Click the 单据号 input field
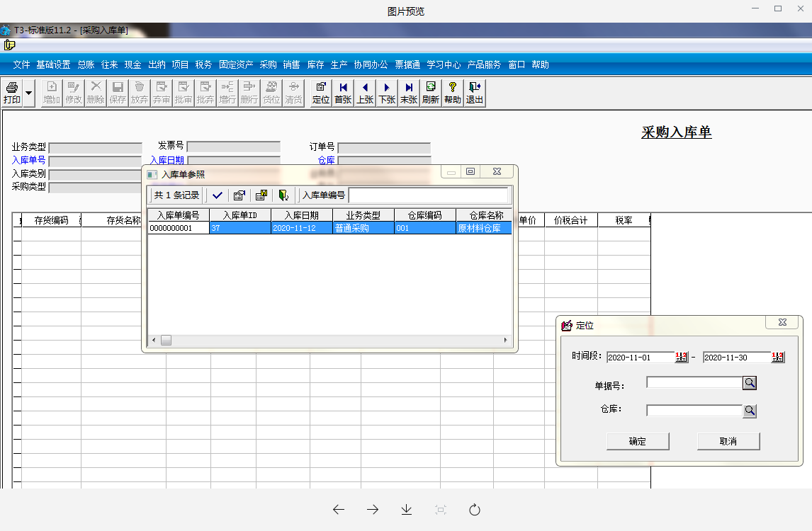The image size is (812, 531). (x=694, y=382)
